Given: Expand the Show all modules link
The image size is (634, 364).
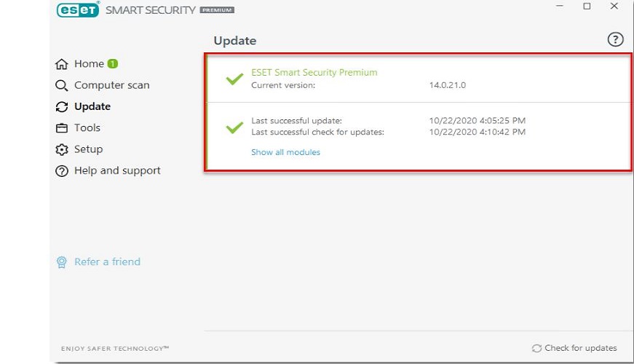Looking at the screenshot, I should tap(285, 152).
